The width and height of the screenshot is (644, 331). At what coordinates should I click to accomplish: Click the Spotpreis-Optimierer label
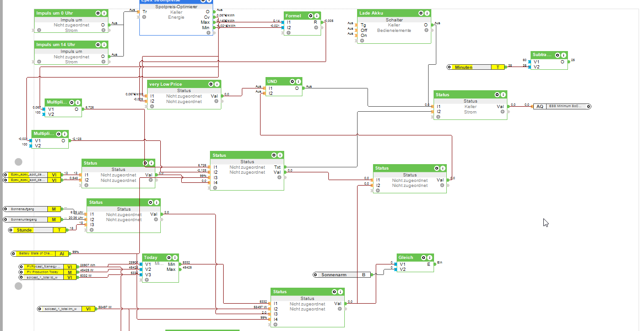tap(176, 7)
